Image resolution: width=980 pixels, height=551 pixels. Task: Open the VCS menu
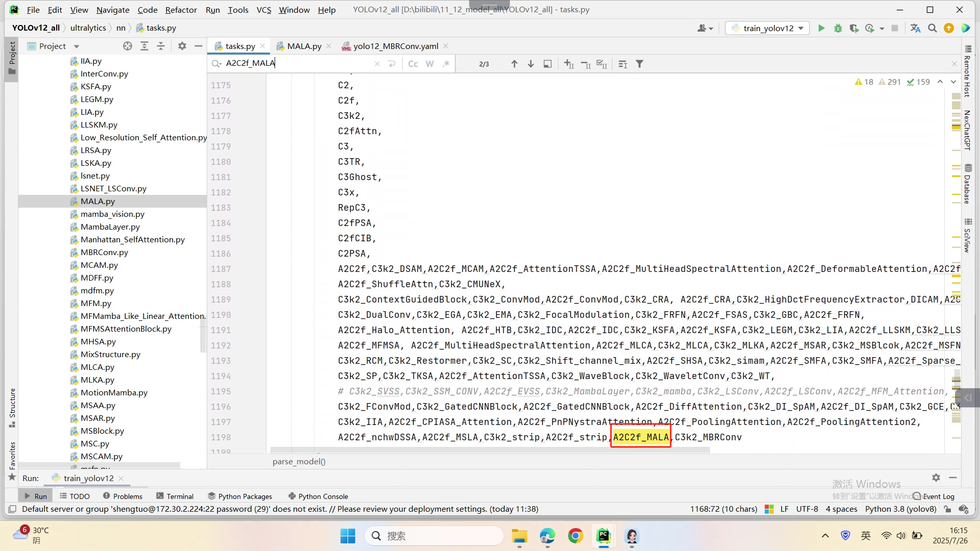pos(264,10)
